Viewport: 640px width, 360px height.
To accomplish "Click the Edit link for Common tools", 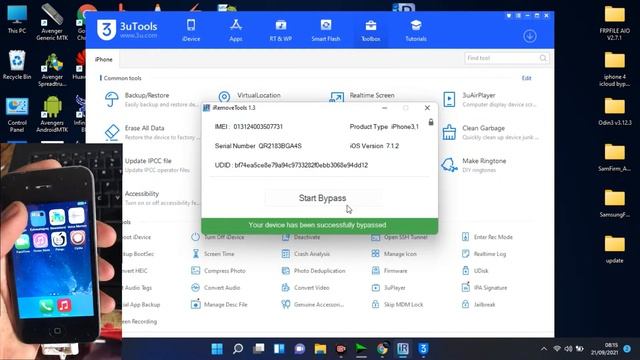I will click(527, 78).
